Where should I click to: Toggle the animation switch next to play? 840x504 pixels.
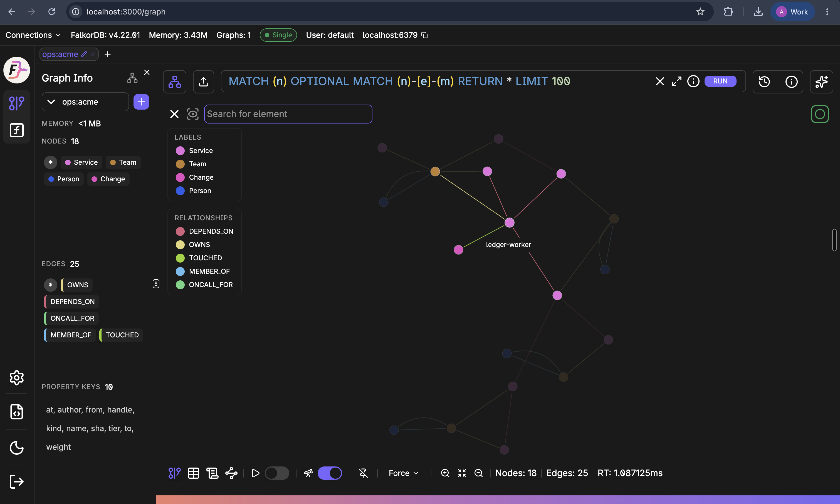(x=277, y=473)
